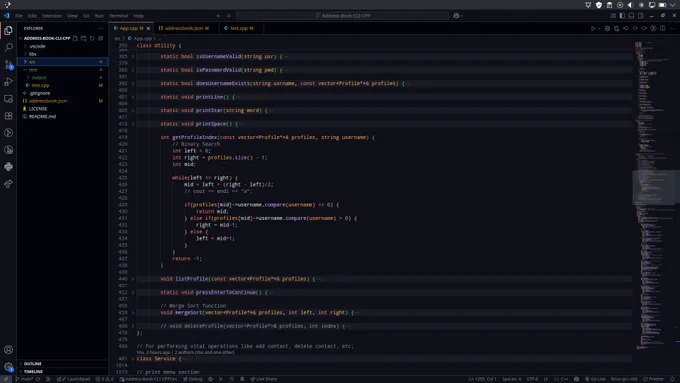The width and height of the screenshot is (680, 383).
Task: Open the Terminal menu
Action: tap(118, 16)
